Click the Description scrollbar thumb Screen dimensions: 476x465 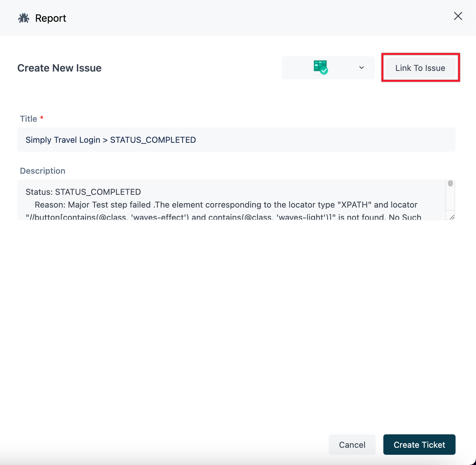tap(450, 184)
